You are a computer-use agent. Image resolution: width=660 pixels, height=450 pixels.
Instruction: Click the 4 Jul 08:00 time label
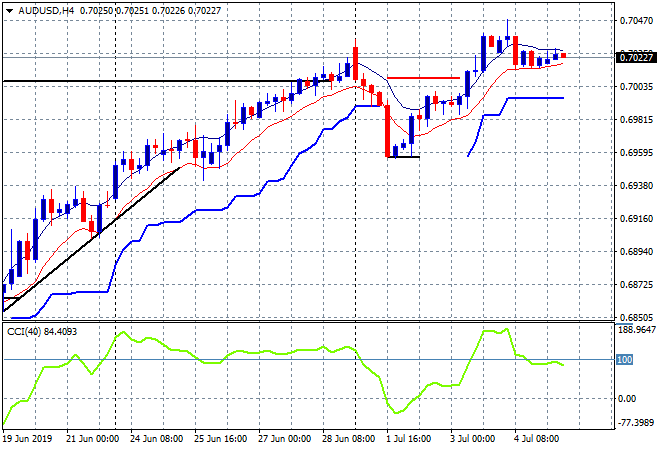click(x=537, y=439)
